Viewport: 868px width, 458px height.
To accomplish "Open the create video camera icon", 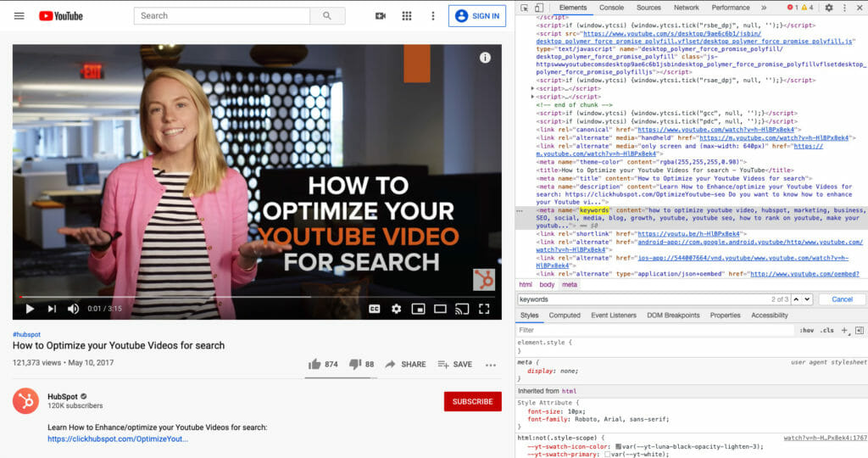I will point(381,16).
